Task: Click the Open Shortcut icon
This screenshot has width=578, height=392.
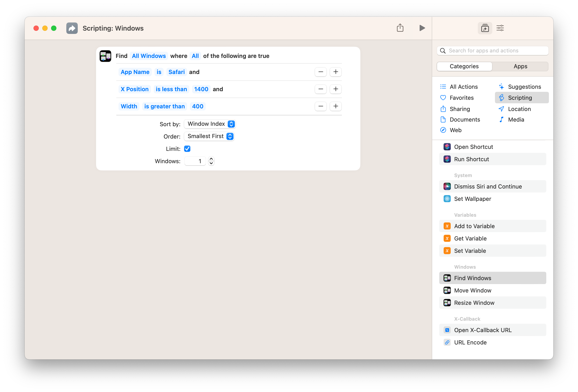Action: point(447,147)
